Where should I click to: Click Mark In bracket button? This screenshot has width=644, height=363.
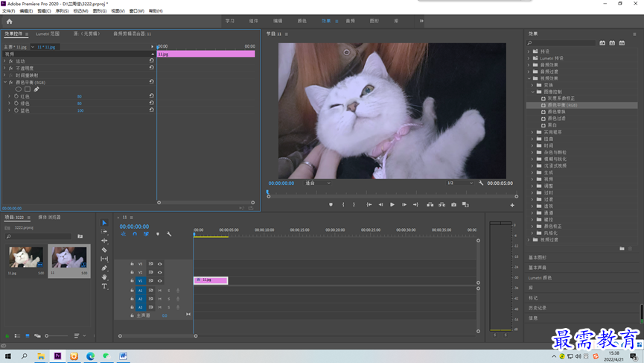pos(343,205)
